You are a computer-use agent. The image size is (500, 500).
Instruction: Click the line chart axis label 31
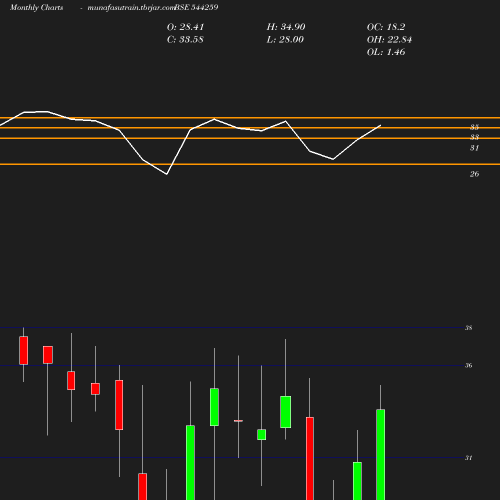474,148
